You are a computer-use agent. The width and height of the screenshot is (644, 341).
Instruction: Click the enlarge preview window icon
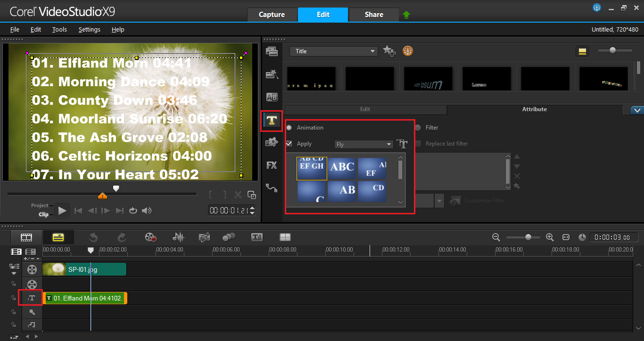tap(252, 195)
